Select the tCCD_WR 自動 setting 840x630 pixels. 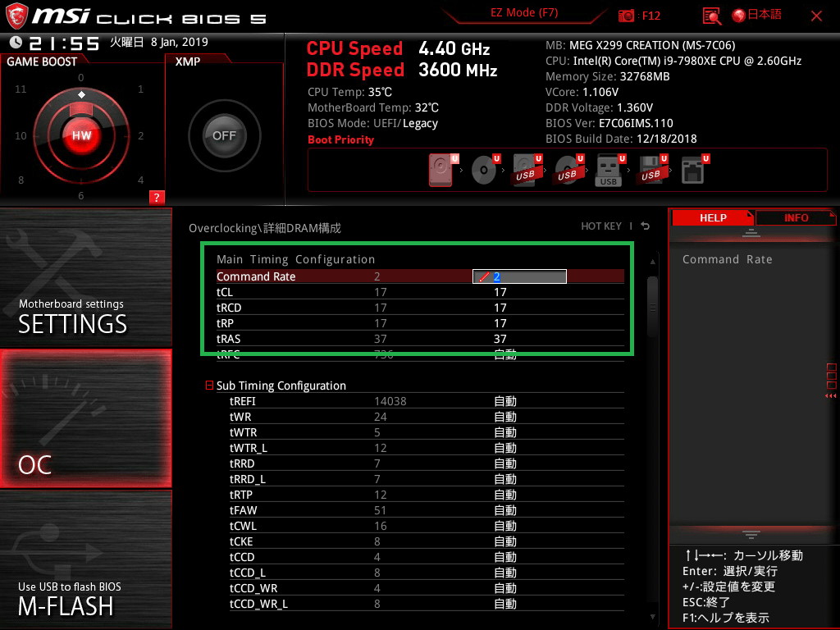click(505, 587)
